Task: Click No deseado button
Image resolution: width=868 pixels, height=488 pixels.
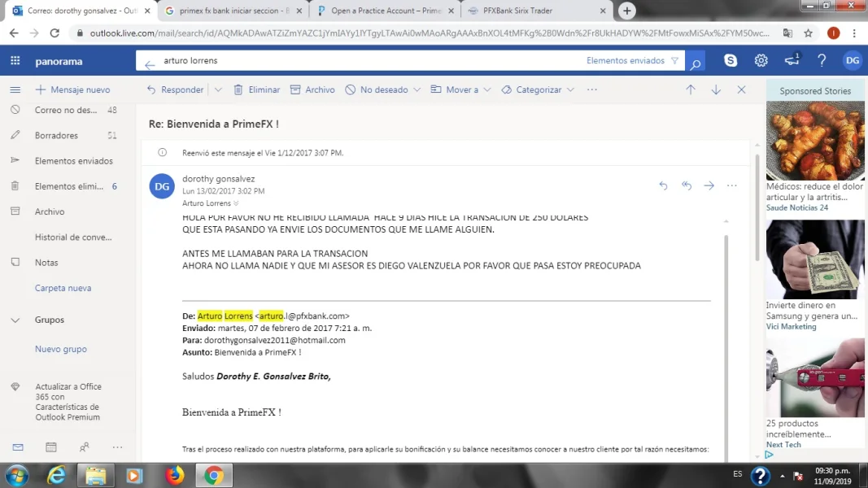Action: coord(377,89)
